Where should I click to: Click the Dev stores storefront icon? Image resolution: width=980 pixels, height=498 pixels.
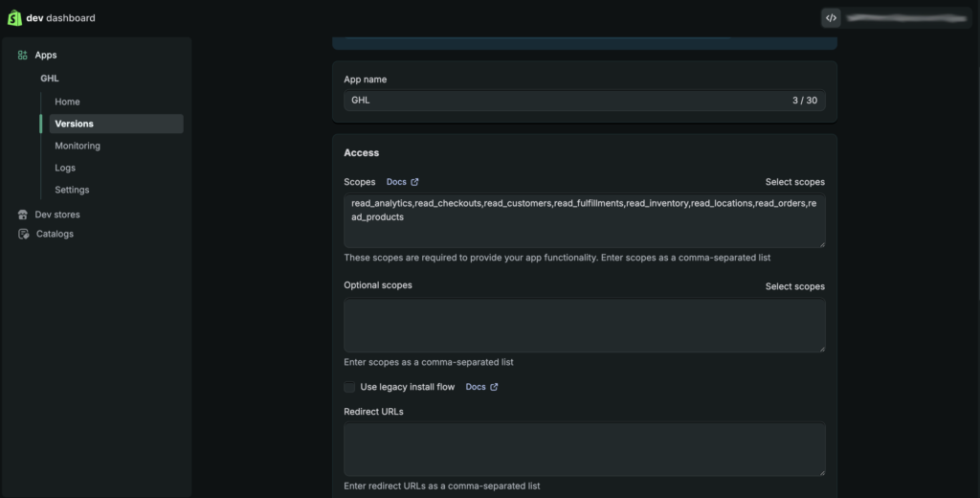coord(23,215)
